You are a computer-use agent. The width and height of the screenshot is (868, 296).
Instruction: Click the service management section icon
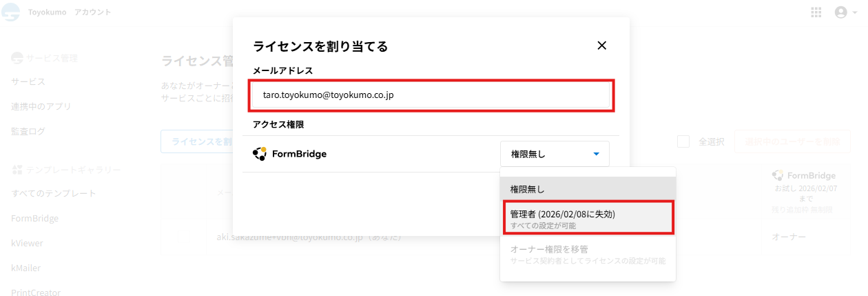tap(17, 58)
